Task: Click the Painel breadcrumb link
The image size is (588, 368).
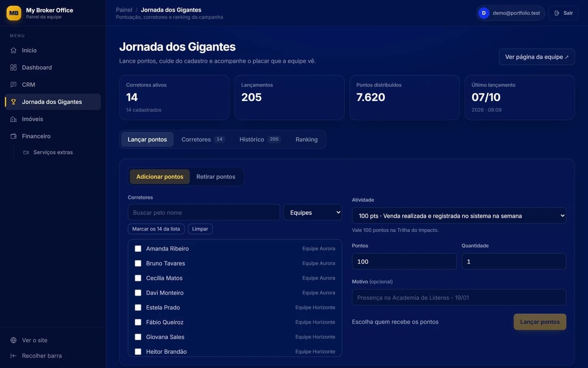Action: tap(124, 10)
